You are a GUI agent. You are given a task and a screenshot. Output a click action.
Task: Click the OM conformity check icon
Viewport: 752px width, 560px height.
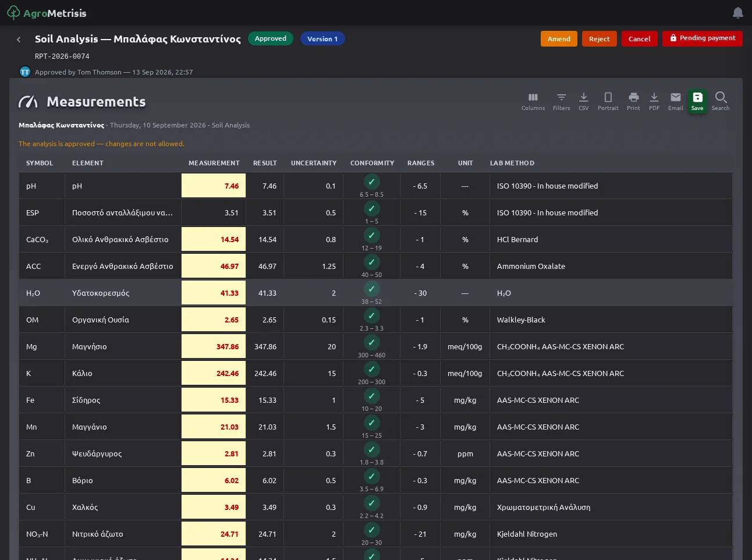click(x=371, y=316)
